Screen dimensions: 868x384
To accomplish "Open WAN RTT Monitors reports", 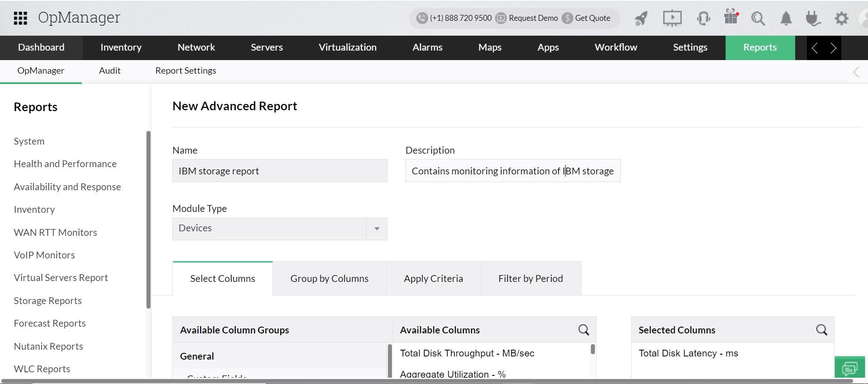I will point(55,233).
